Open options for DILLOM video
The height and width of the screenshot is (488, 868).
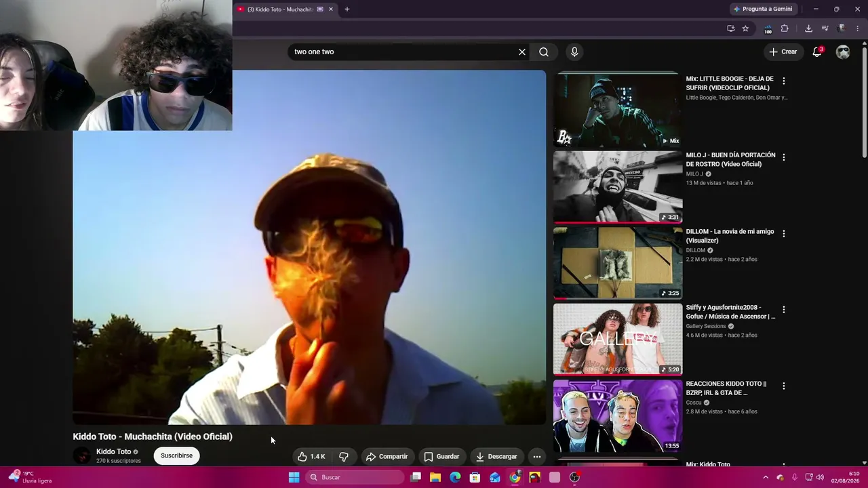pyautogui.click(x=784, y=233)
